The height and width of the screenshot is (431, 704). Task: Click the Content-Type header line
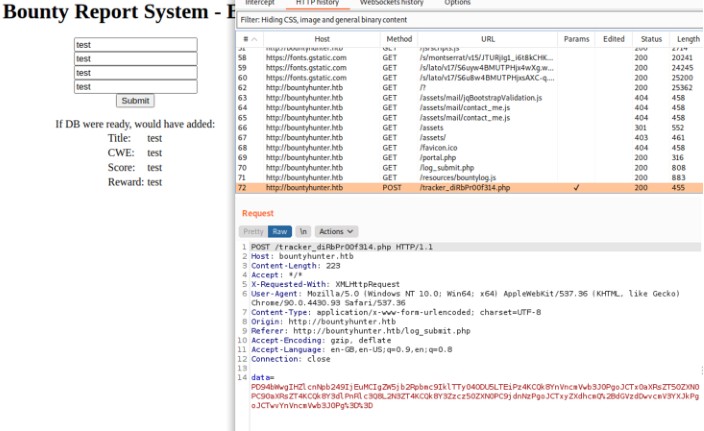[396, 312]
